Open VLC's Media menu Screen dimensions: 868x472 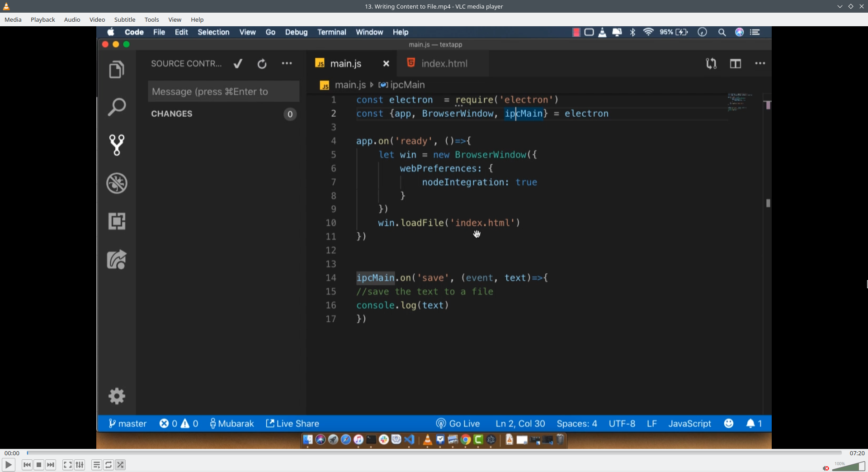13,19
